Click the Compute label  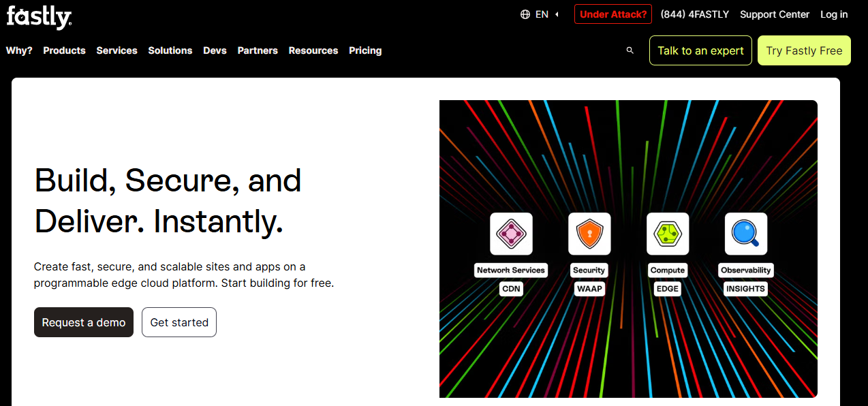(x=668, y=270)
